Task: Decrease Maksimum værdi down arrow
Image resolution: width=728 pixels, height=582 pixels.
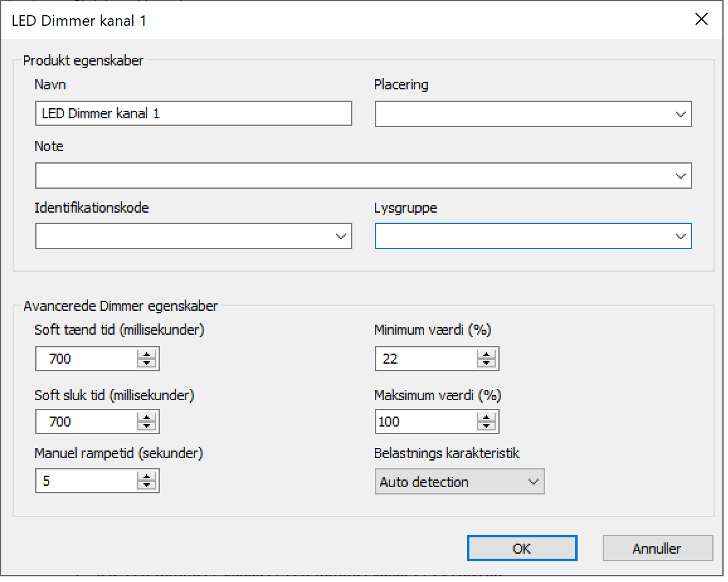Action: (x=486, y=425)
